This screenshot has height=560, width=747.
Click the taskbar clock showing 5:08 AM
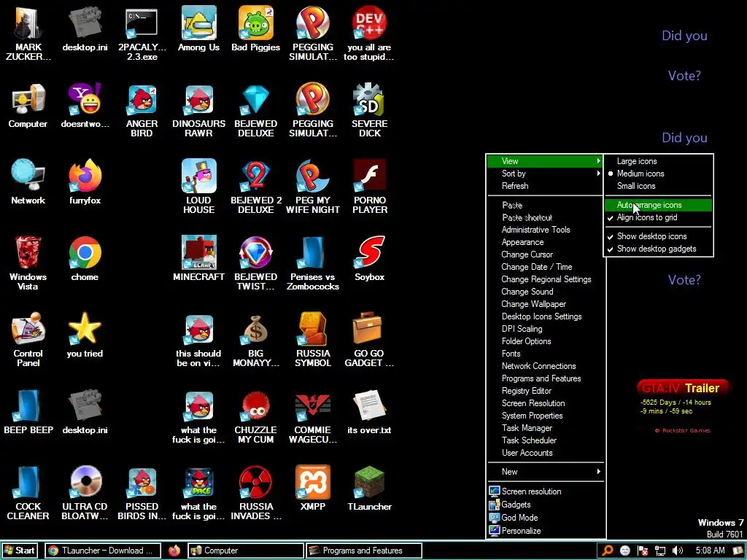point(710,551)
